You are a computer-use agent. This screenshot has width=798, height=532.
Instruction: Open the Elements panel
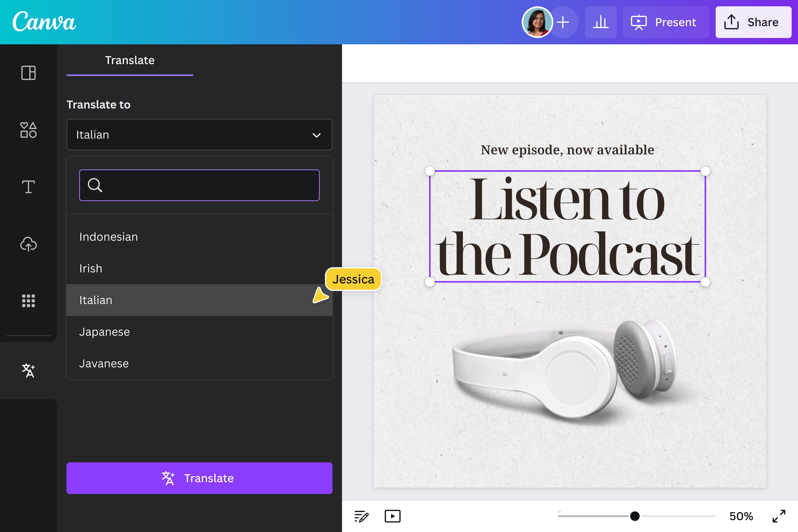coord(28,130)
